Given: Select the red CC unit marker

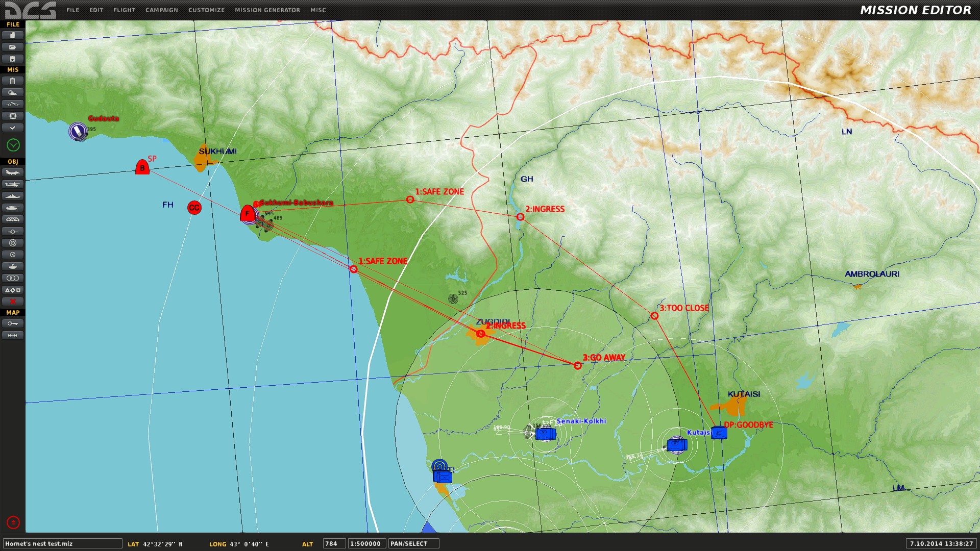Looking at the screenshot, I should pyautogui.click(x=194, y=208).
